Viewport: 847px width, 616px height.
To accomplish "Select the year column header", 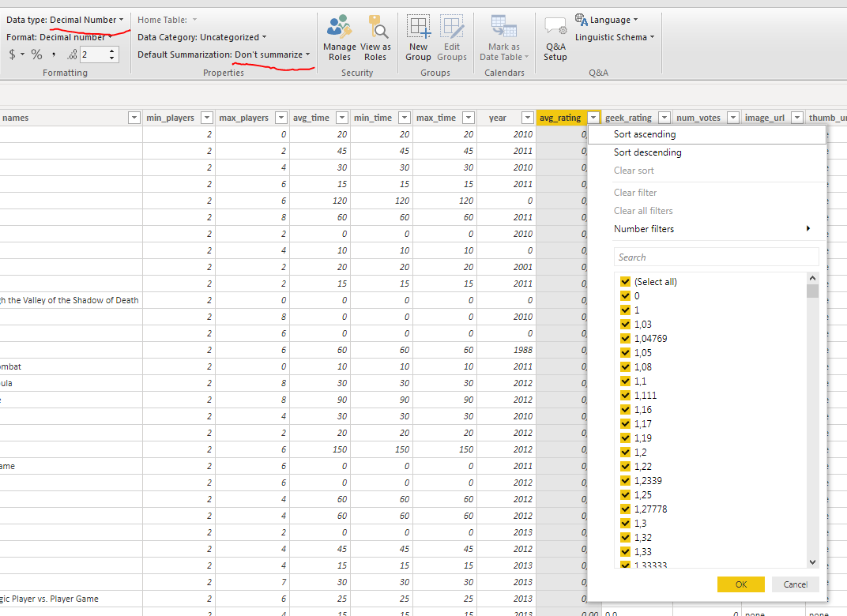I will (498, 118).
